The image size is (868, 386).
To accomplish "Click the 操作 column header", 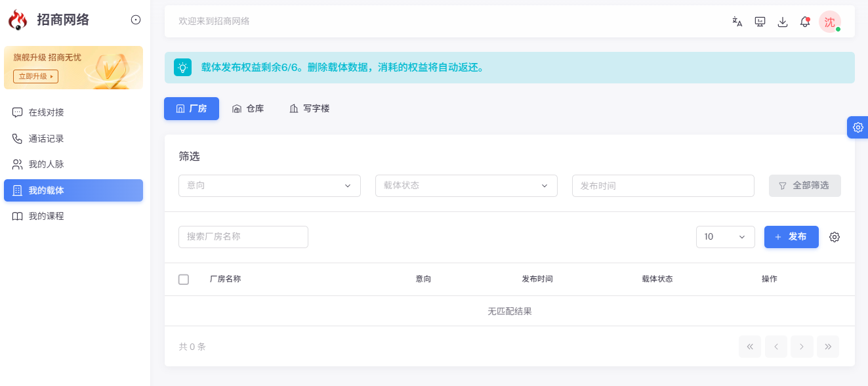I will pyautogui.click(x=770, y=279).
